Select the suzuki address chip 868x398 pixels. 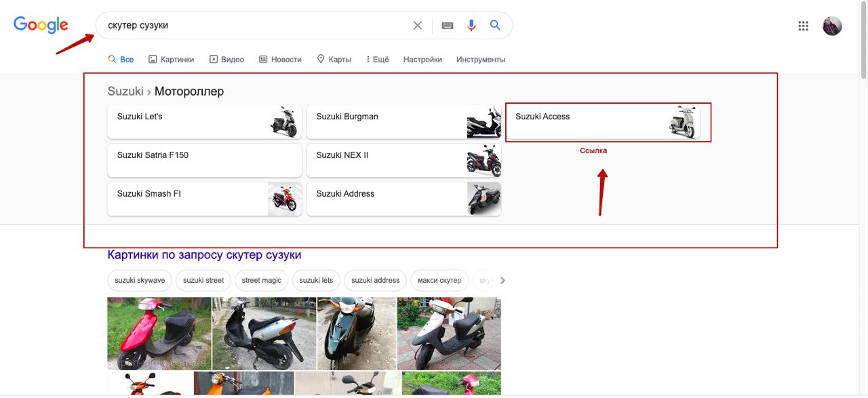(375, 281)
